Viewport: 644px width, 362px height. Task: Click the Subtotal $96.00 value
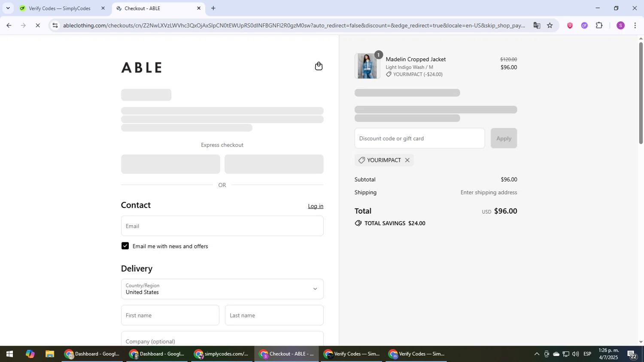(509, 179)
